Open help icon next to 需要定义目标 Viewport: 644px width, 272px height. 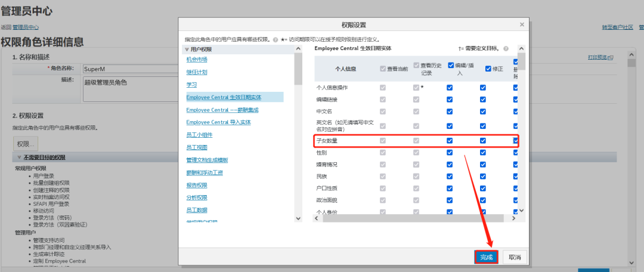click(x=506, y=48)
